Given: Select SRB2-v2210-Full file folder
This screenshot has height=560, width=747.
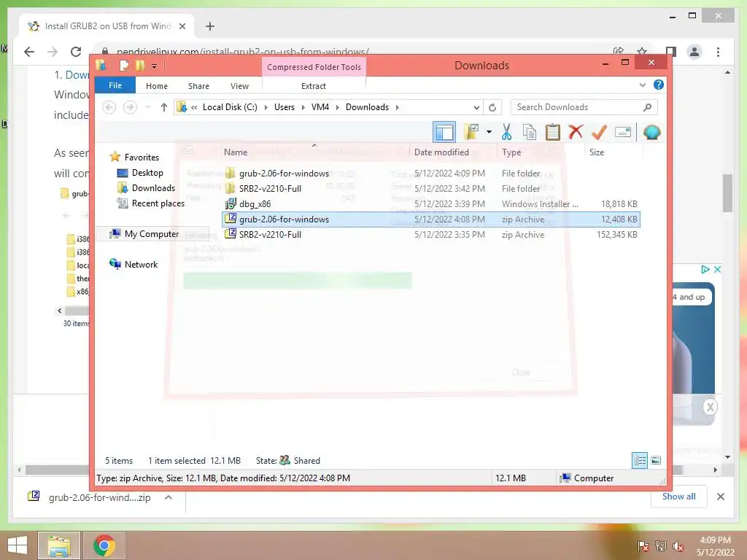Looking at the screenshot, I should (x=430, y=189).
